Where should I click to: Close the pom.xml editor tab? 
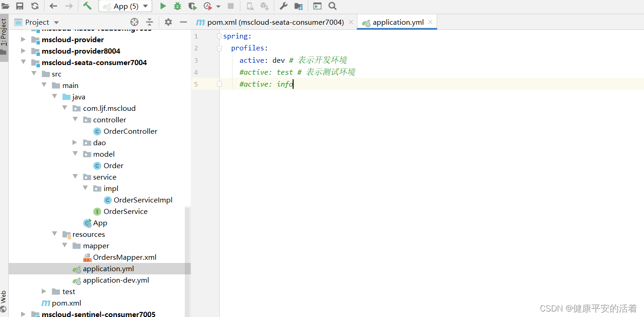(351, 22)
